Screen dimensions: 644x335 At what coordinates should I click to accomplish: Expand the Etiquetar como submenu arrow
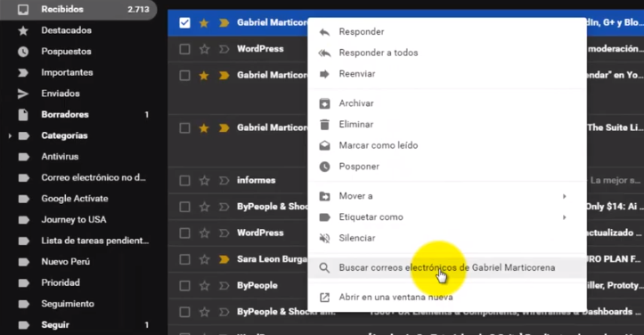pos(565,217)
